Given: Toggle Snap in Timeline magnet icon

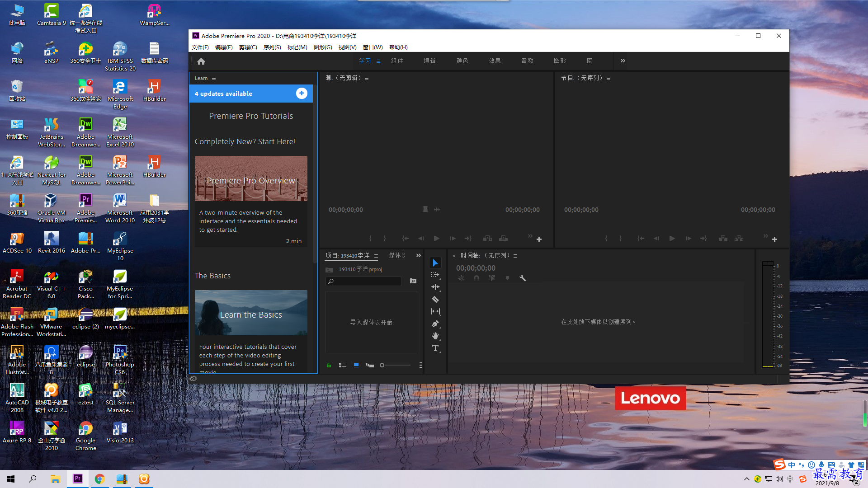Looking at the screenshot, I should click(x=476, y=278).
